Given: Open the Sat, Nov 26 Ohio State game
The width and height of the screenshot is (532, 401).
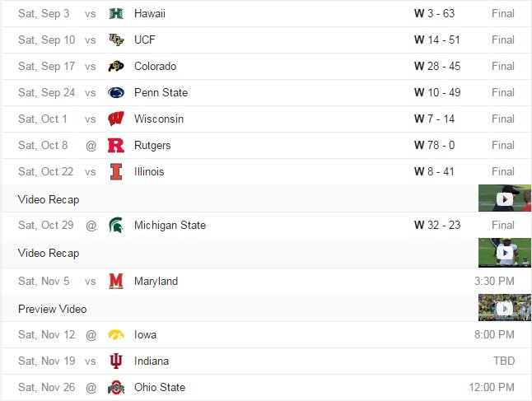Looking at the screenshot, I should [266, 388].
